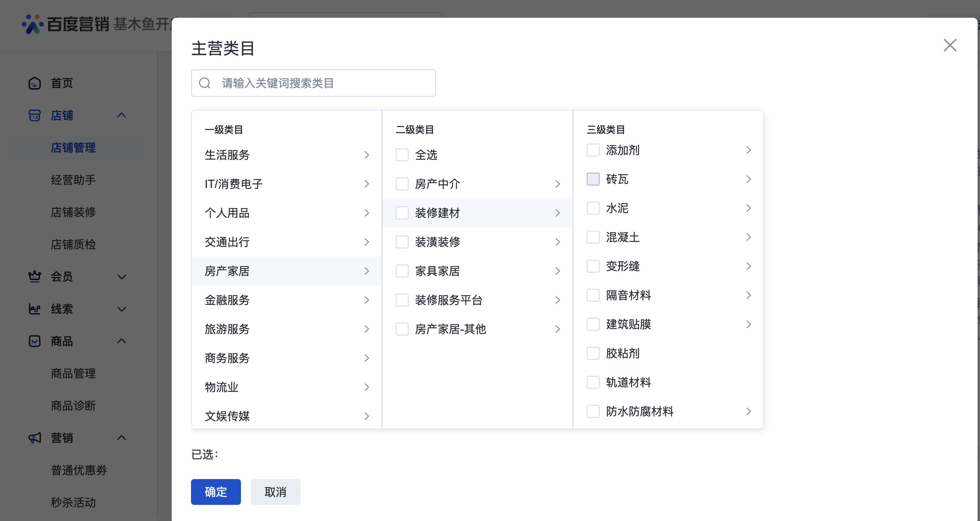Viewport: 980px width, 521px height.
Task: Expand 家具家居 subcategory arrow
Action: [557, 271]
